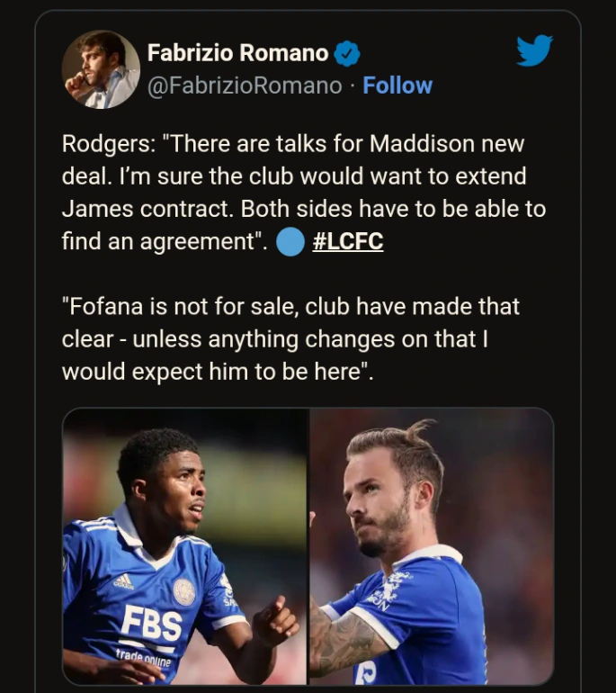Open the right photo of the bearded player
This screenshot has width=616, height=693.
tap(432, 546)
